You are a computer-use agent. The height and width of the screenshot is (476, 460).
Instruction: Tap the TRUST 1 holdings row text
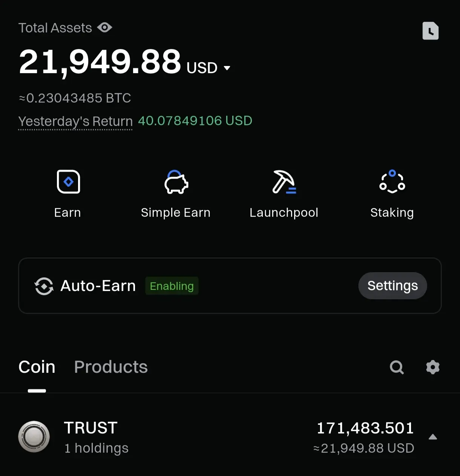pyautogui.click(x=96, y=438)
